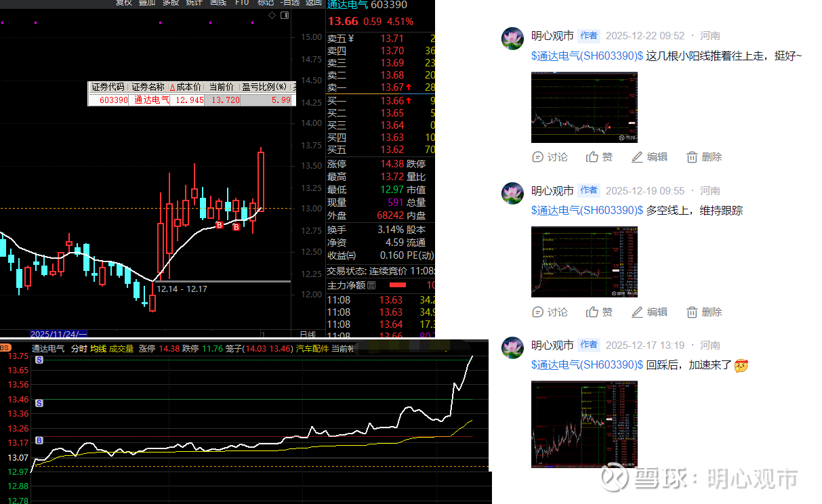Open chart thumbnail in the 12-19 post
The height and width of the screenshot is (504, 822).
click(x=584, y=261)
